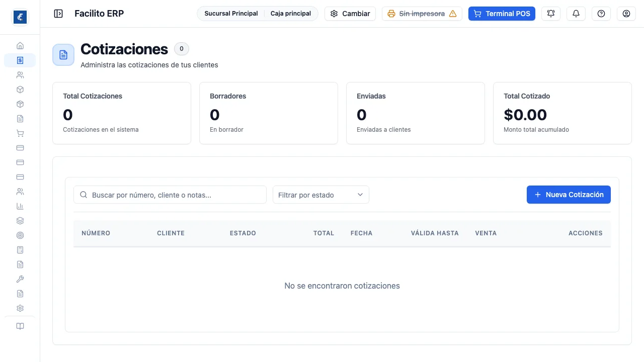
Task: Click the Cotizaciones page heading
Action: pyautogui.click(x=124, y=49)
